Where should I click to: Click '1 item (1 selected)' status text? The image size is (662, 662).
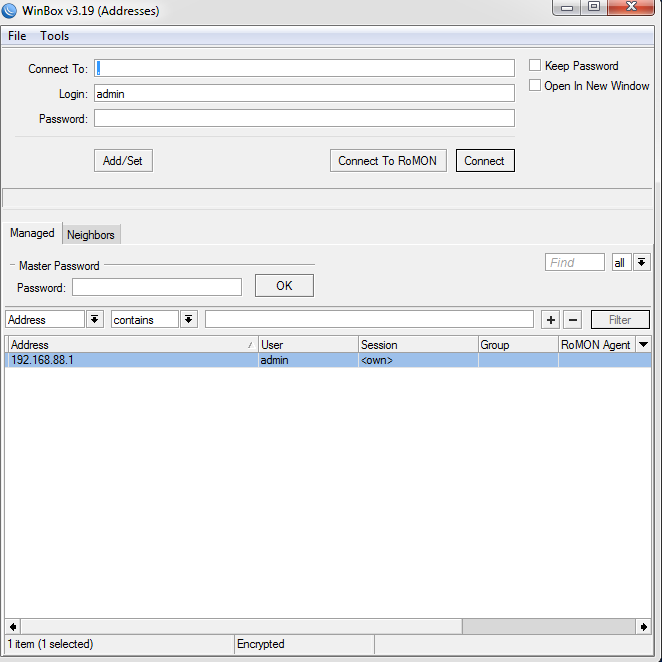point(50,644)
